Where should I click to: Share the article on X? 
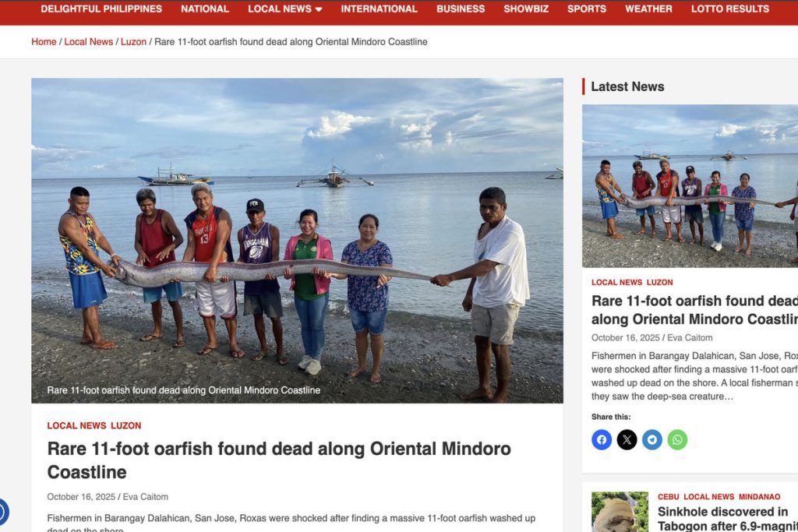[627, 440]
